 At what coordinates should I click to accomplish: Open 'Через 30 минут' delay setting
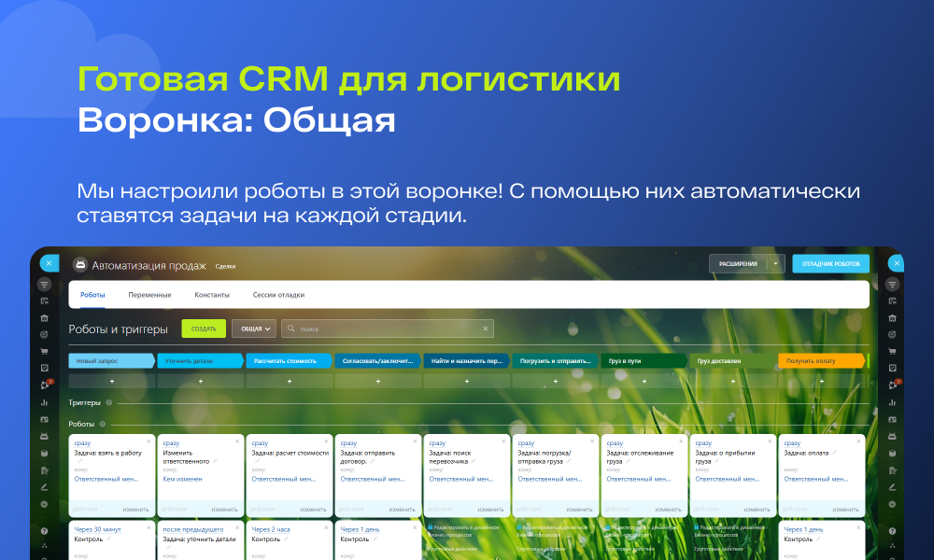pos(97,529)
